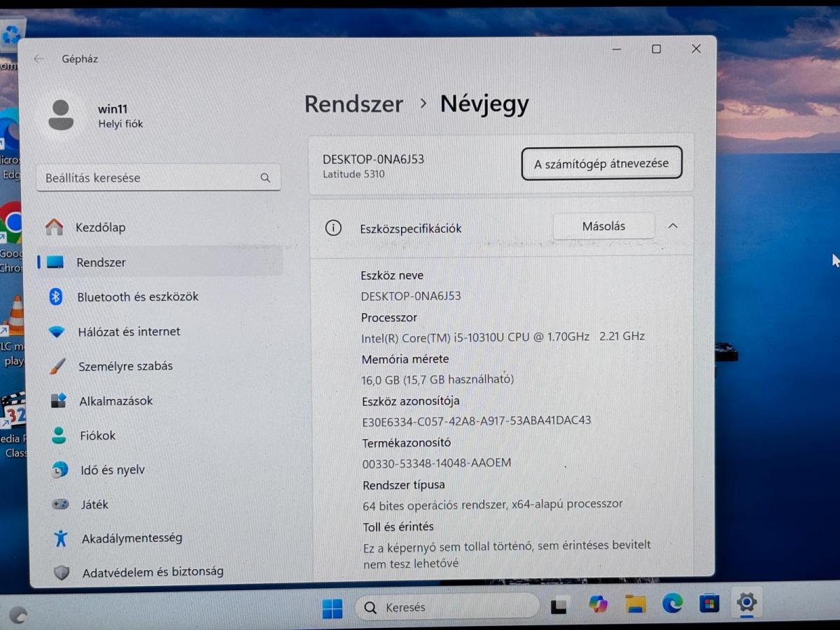Open Játék controller icon
Viewport: 840px width, 630px height.
coord(60,504)
